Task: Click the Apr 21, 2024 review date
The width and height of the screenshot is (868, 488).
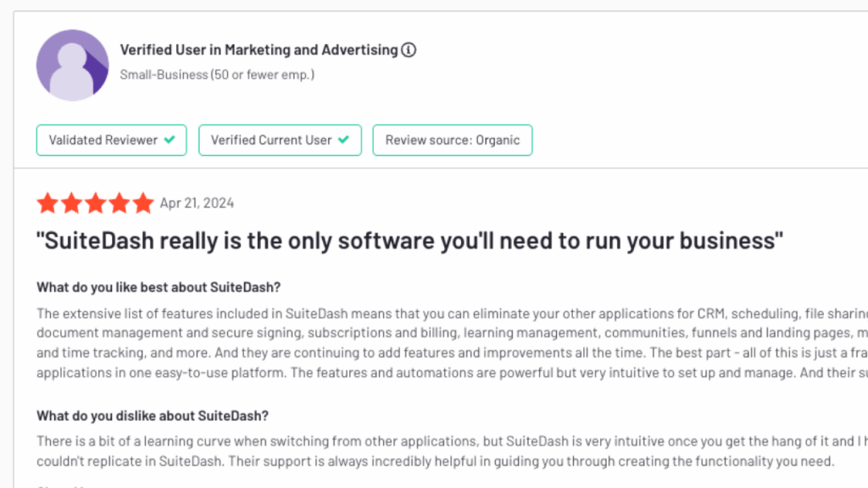Action: (x=197, y=203)
